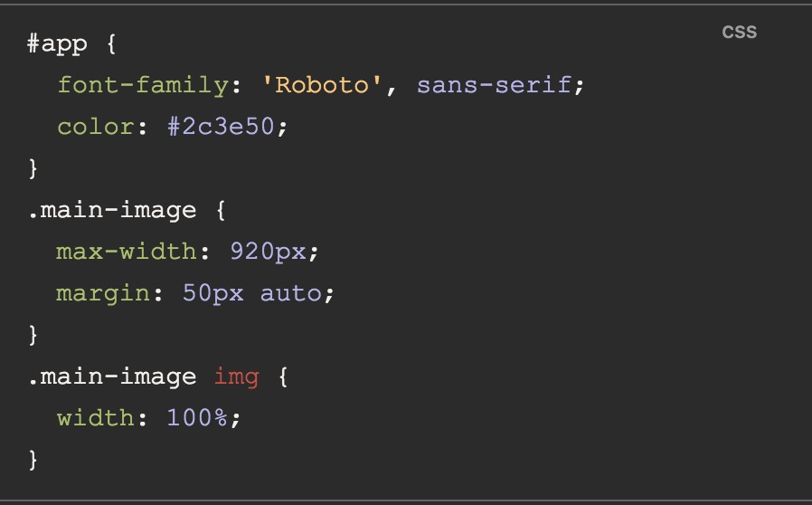Click the width property name
The image size is (812, 505).
point(96,418)
